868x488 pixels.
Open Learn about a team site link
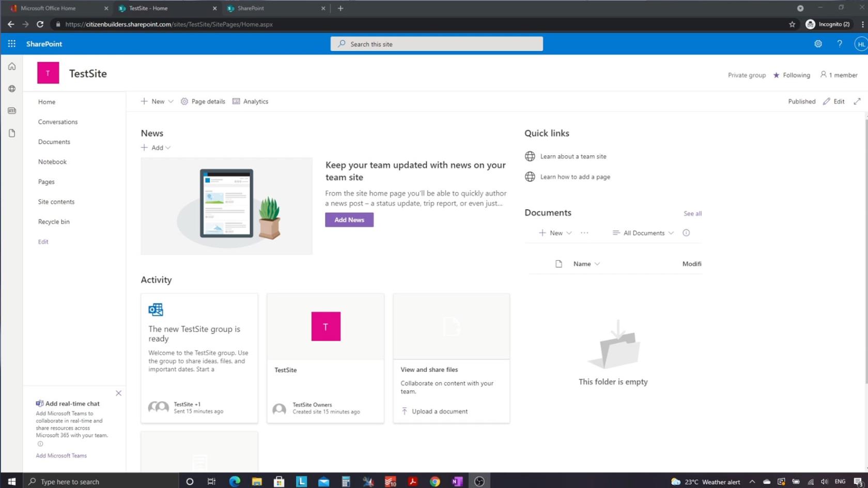[573, 156]
